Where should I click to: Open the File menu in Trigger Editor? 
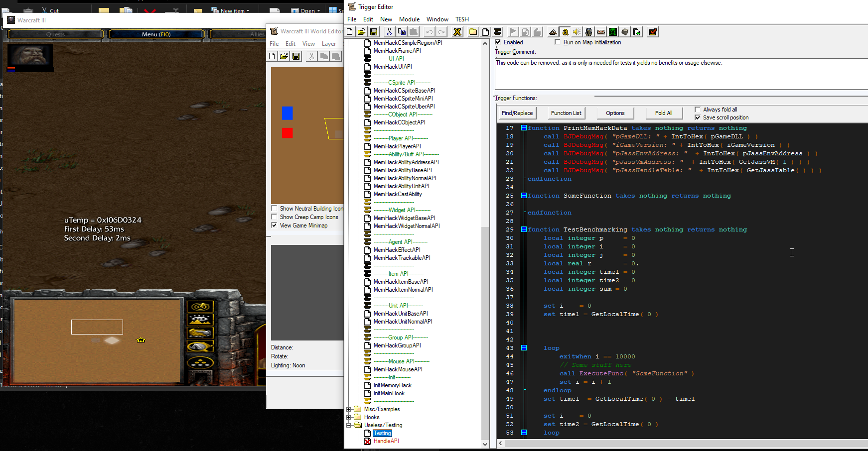352,19
